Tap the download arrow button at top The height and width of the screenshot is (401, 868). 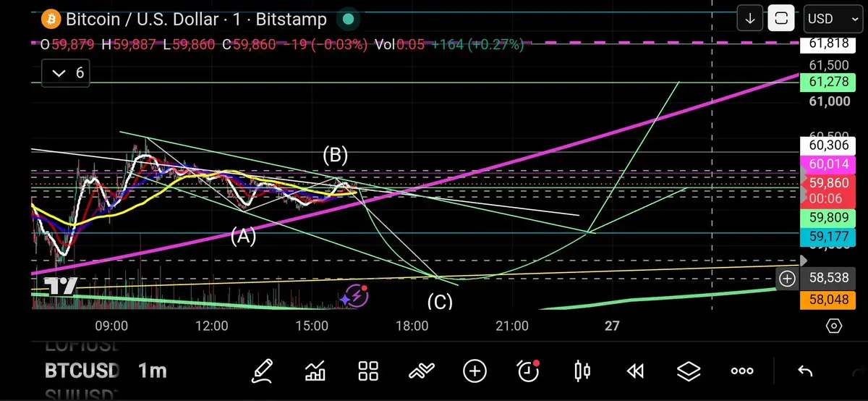pos(752,18)
